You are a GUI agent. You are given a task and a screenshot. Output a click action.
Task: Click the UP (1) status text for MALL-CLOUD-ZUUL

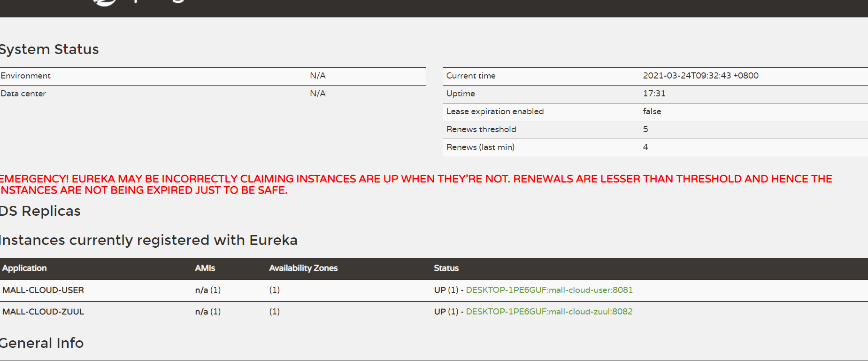click(x=446, y=312)
